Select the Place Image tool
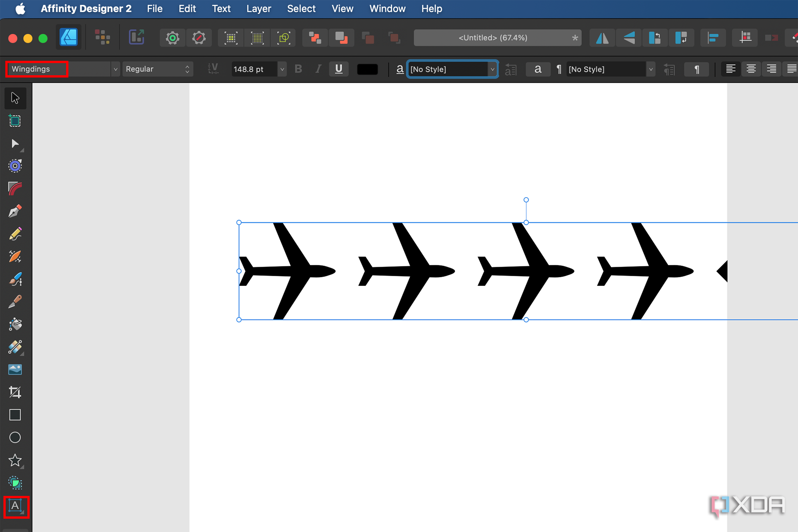The width and height of the screenshot is (798, 532). click(x=15, y=369)
